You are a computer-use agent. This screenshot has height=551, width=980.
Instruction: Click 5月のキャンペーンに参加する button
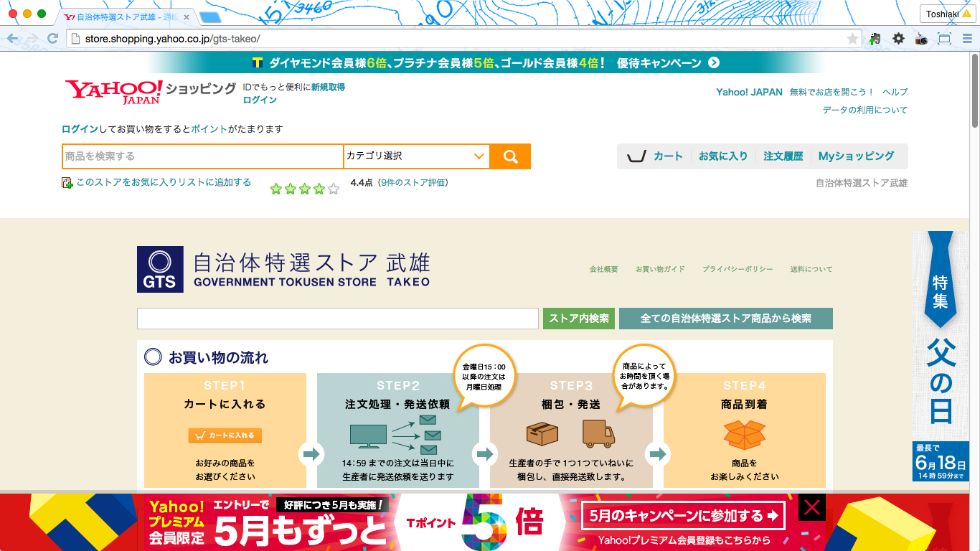point(683,515)
